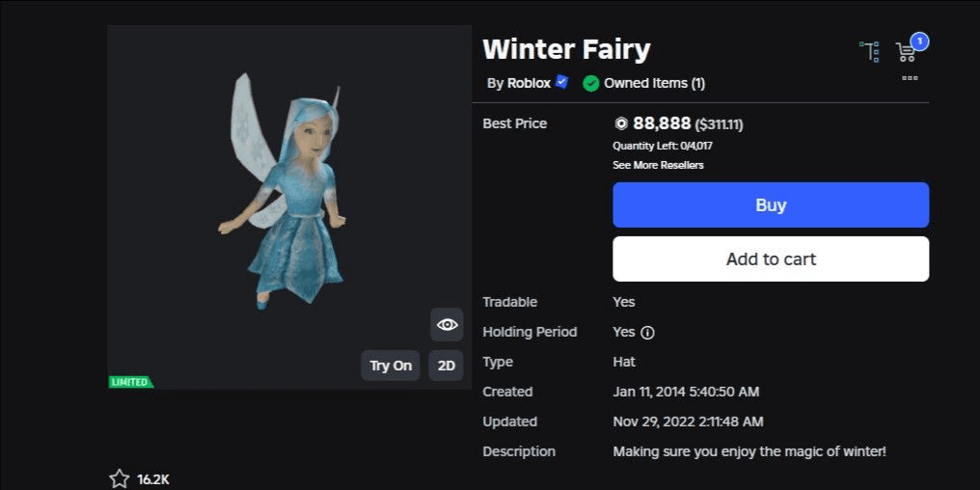Click Quantity Left: 0/4,017 text

pos(663,147)
